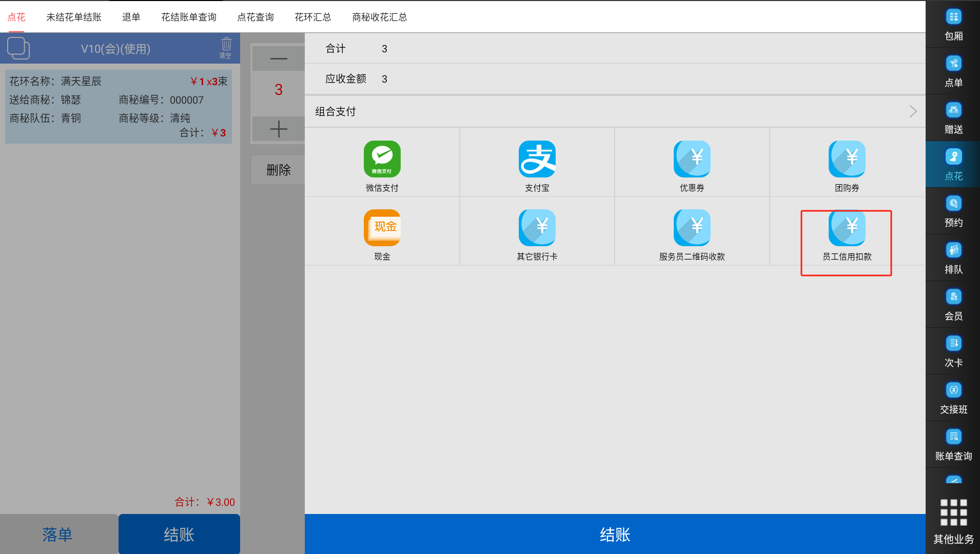Click the 合计：¥3.00 total text

pyautogui.click(x=205, y=502)
